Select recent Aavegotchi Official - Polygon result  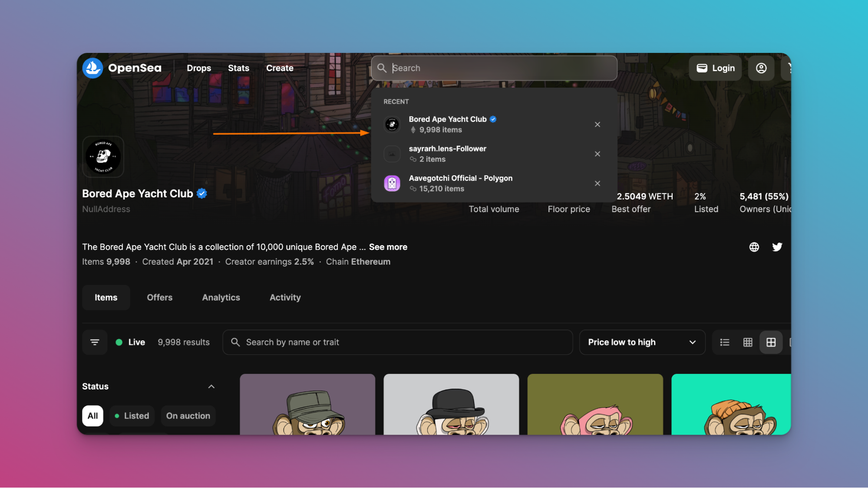click(x=494, y=183)
